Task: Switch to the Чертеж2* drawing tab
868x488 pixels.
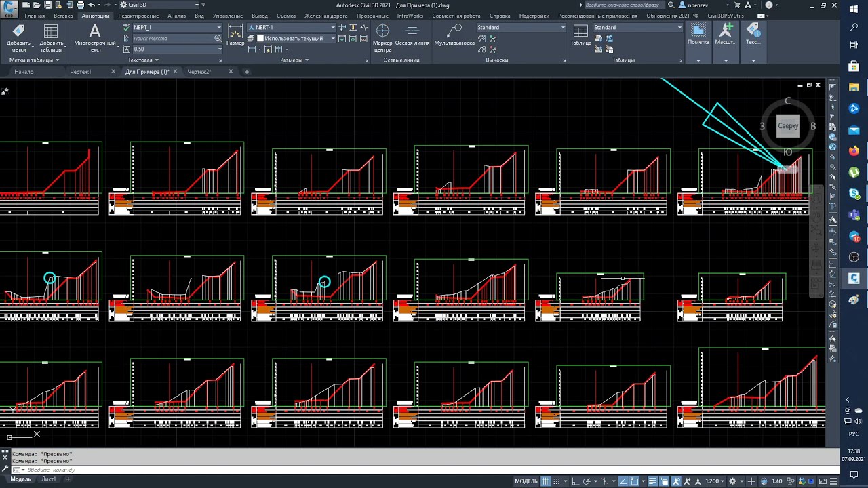Action: click(x=199, y=72)
